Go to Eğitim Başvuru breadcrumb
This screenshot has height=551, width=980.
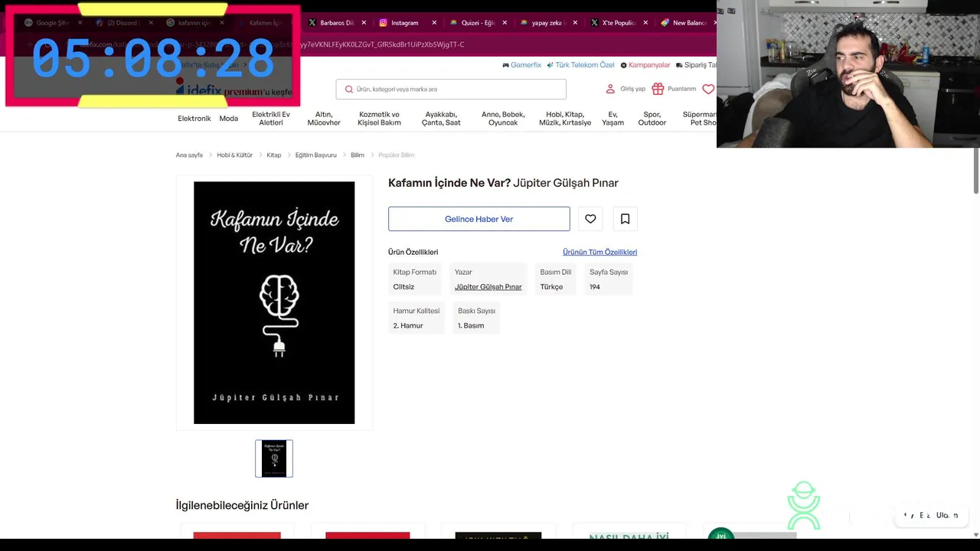click(x=315, y=155)
